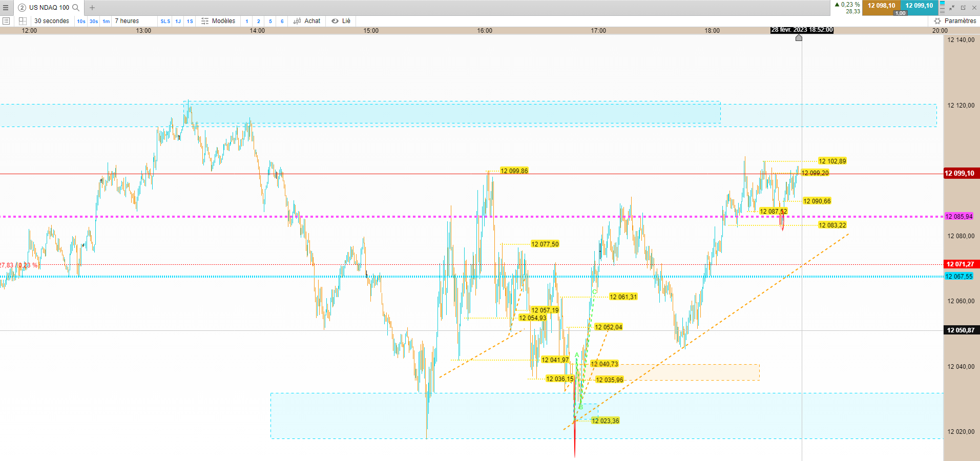This screenshot has height=461, width=980.
Task: Choose model preset 6
Action: click(x=282, y=22)
